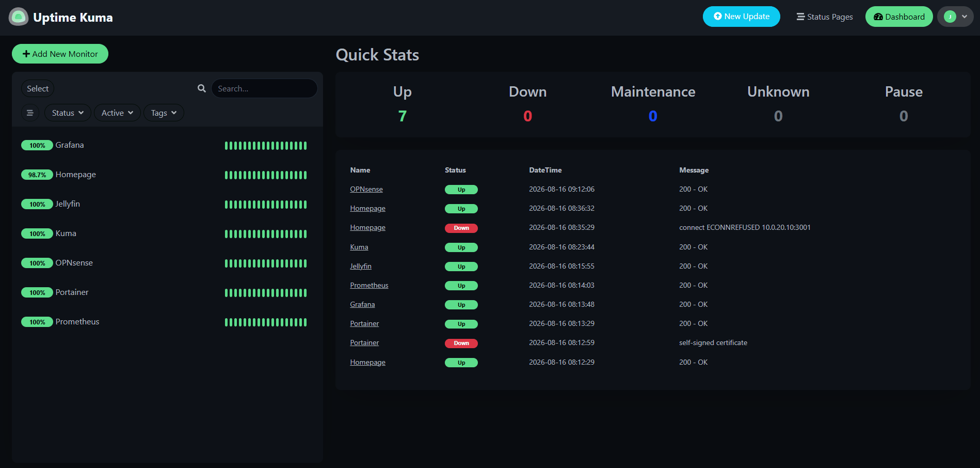The height and width of the screenshot is (468, 980).
Task: Click Homepage heartbeat bar
Action: (266, 175)
